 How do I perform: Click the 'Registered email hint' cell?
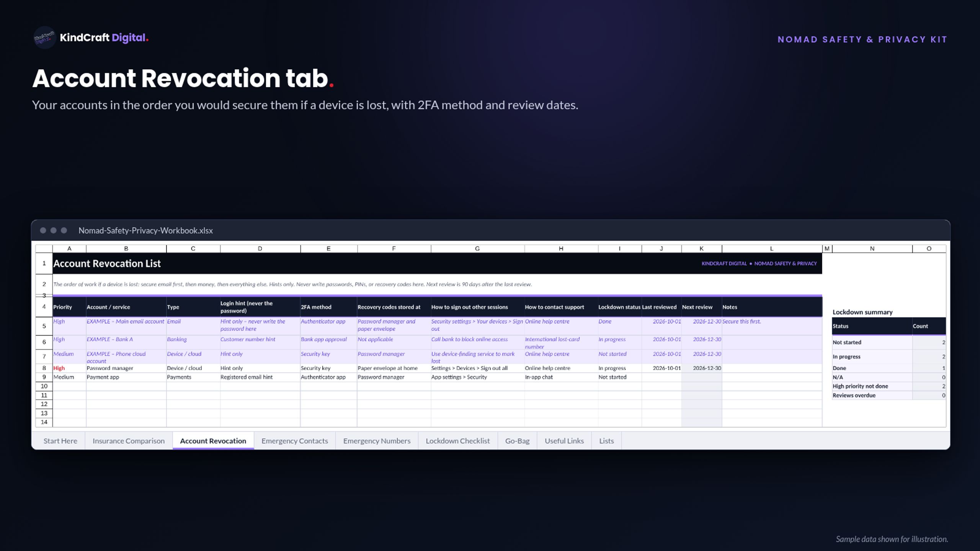pos(260,377)
